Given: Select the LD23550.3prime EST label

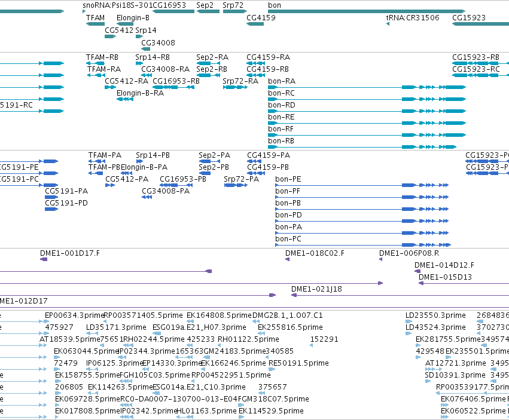Looking at the screenshot, I should coord(435,316).
